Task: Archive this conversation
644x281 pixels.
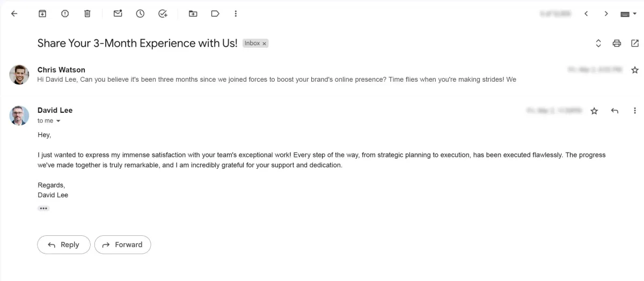Action: 42,14
